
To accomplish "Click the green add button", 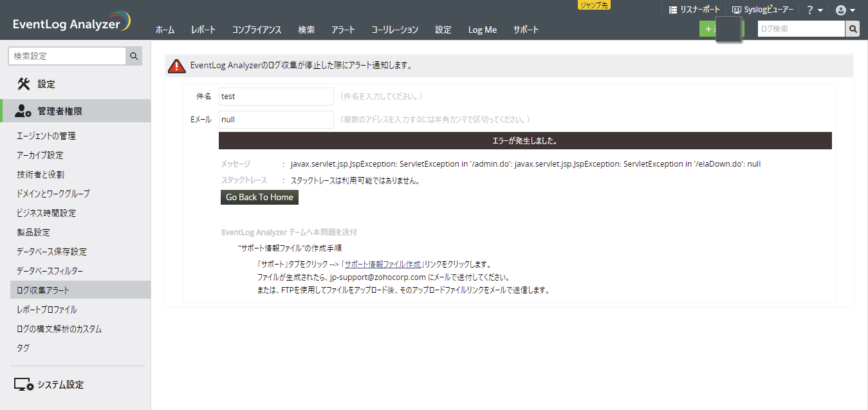I will click(708, 29).
